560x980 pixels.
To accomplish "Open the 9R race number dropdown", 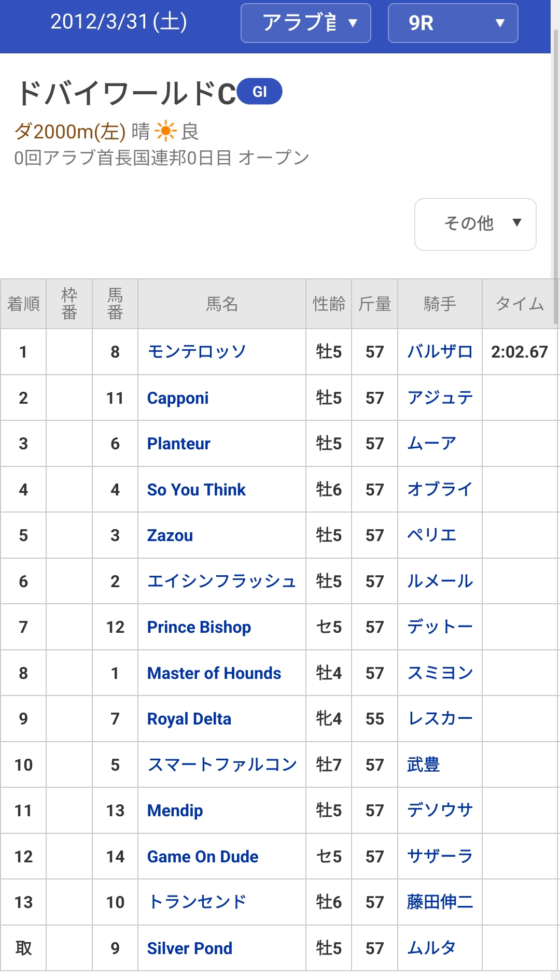I will (x=453, y=23).
